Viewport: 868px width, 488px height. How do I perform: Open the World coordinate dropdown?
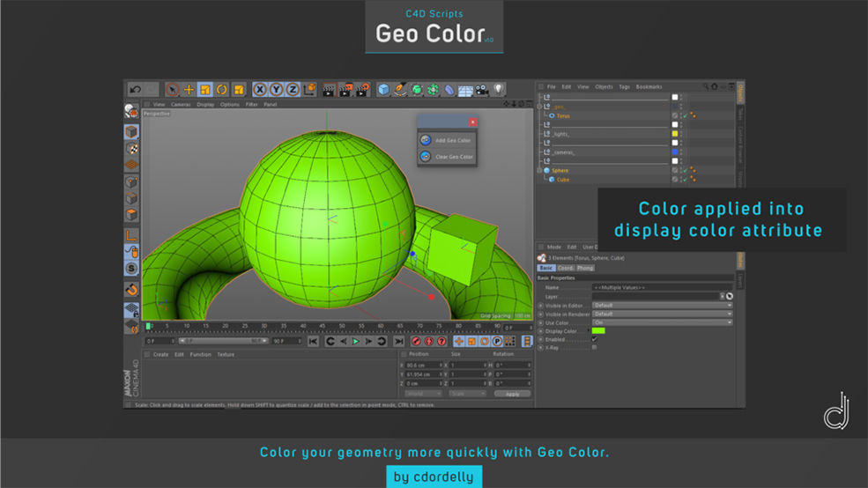pos(423,394)
